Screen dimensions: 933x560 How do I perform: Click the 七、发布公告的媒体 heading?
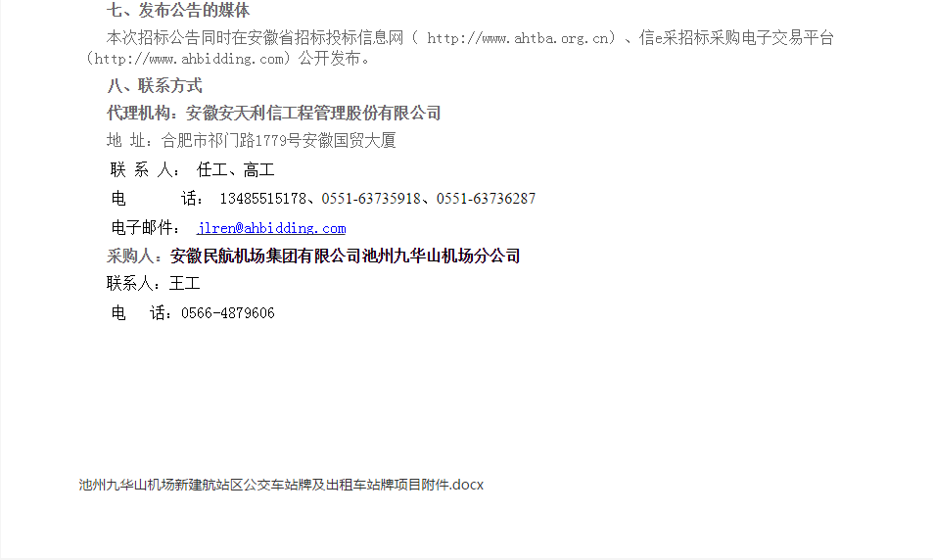coord(178,10)
